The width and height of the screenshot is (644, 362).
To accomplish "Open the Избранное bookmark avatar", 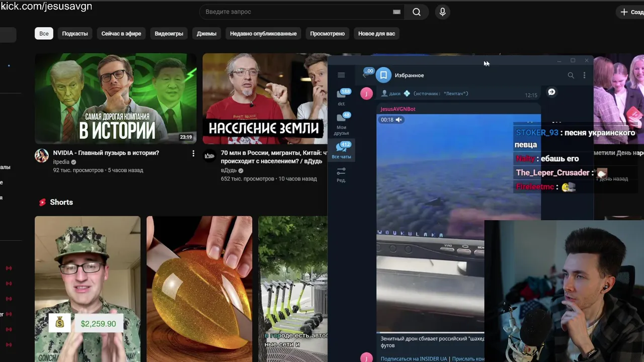I will 383,75.
